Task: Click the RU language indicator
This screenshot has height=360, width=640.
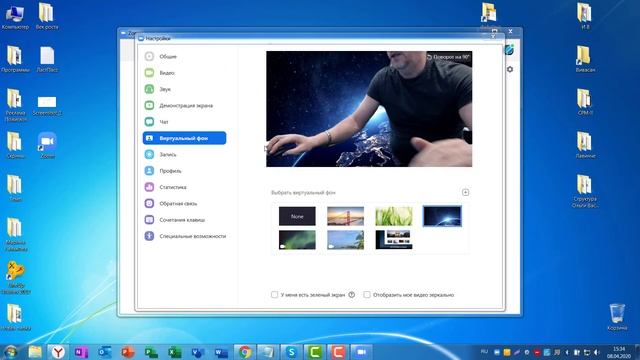Action: [x=484, y=352]
